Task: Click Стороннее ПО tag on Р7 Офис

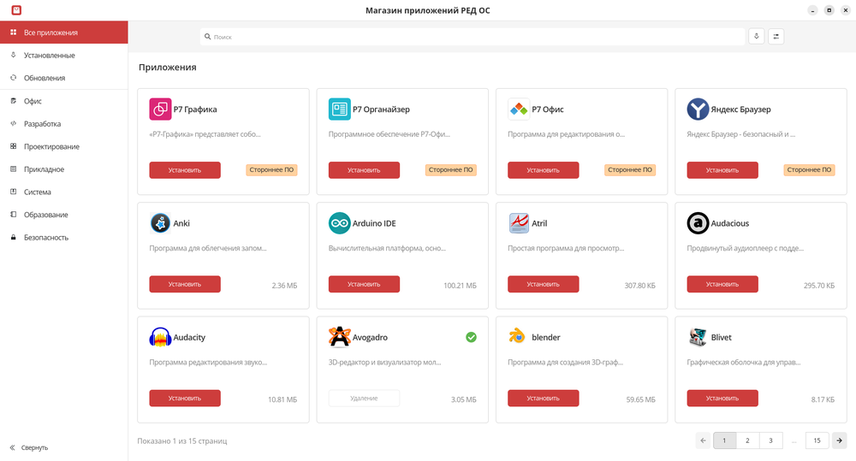Action: point(630,170)
